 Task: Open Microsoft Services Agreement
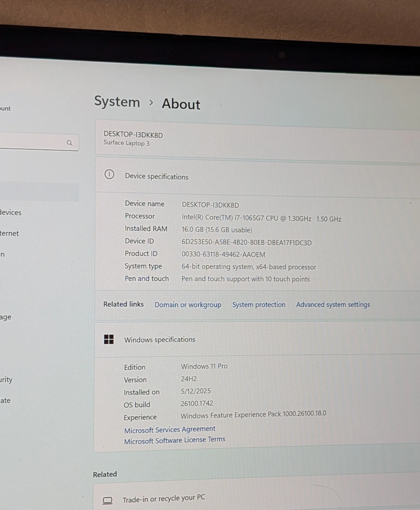170,430
